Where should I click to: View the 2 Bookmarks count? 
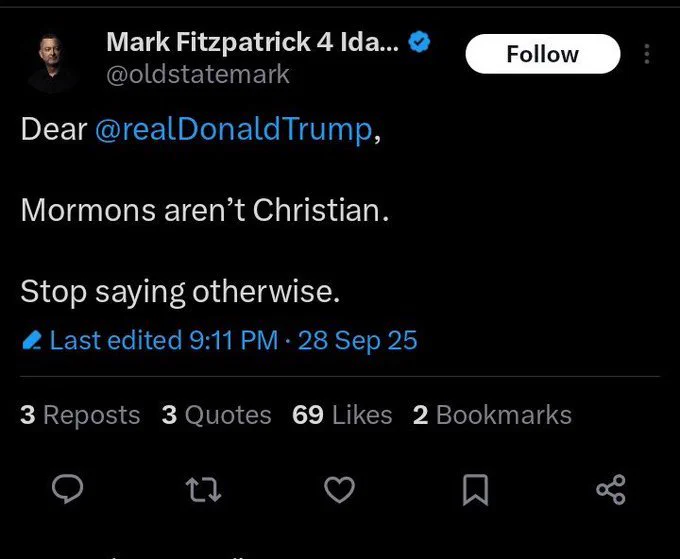click(x=492, y=415)
